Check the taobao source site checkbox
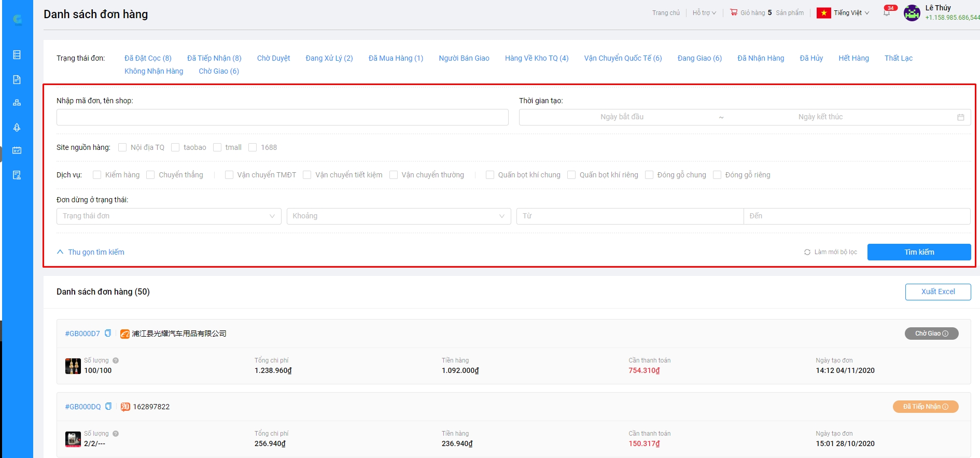This screenshot has height=458, width=980. coord(175,147)
